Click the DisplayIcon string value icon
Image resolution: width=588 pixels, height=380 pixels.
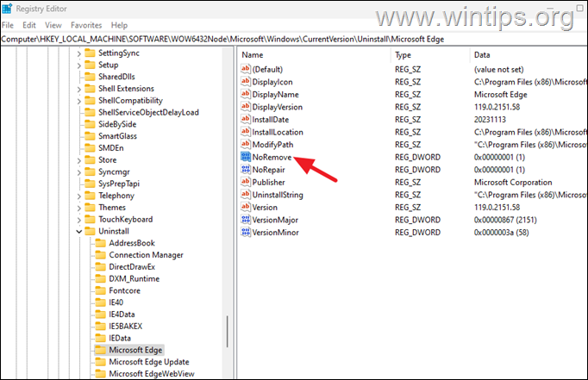[246, 81]
